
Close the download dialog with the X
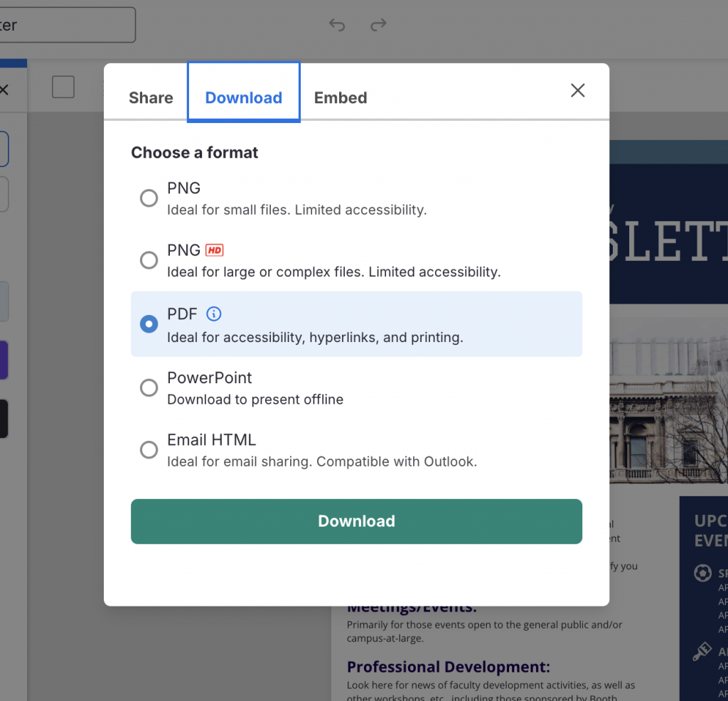578,90
